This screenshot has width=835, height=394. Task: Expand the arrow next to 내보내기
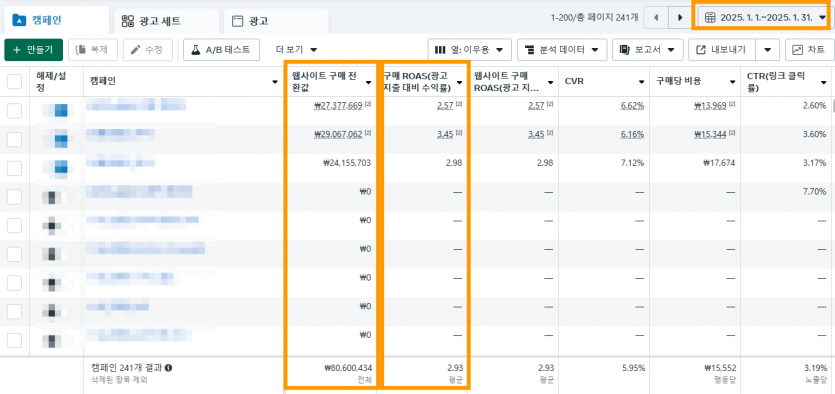click(x=767, y=50)
